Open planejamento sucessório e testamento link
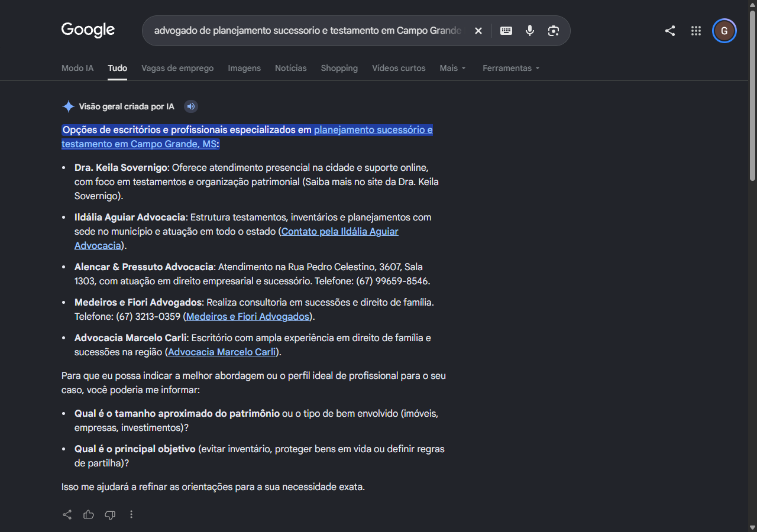This screenshot has width=757, height=532. pos(247,137)
